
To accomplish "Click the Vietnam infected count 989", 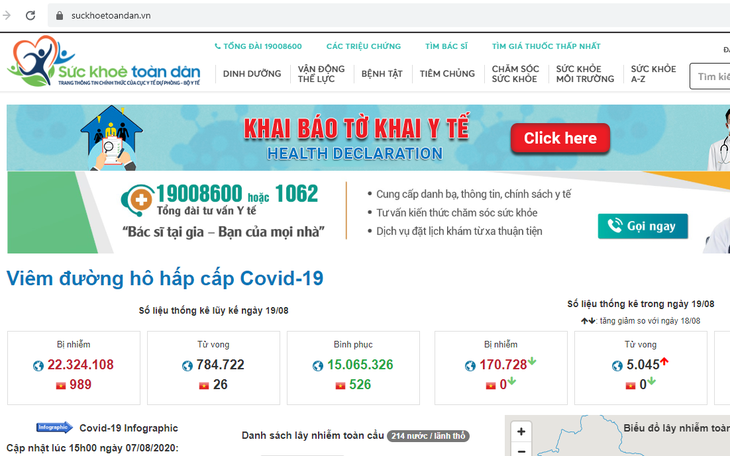I will tap(81, 385).
